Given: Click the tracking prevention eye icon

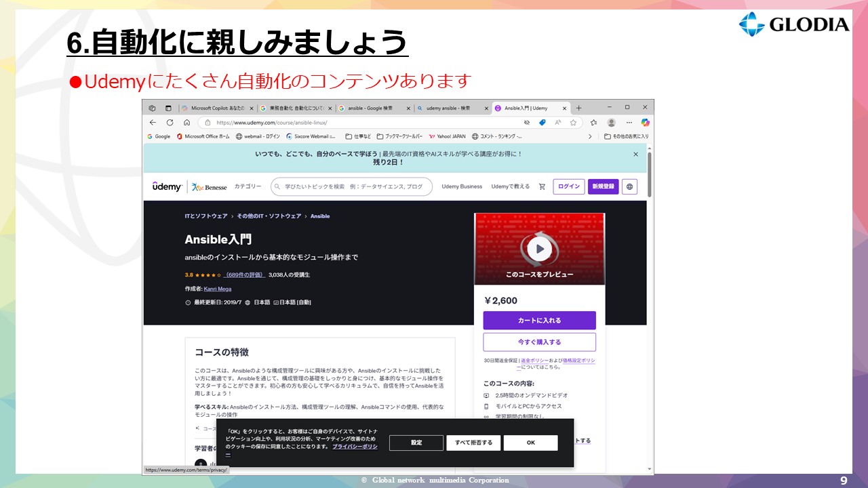Looking at the screenshot, I should coord(527,123).
